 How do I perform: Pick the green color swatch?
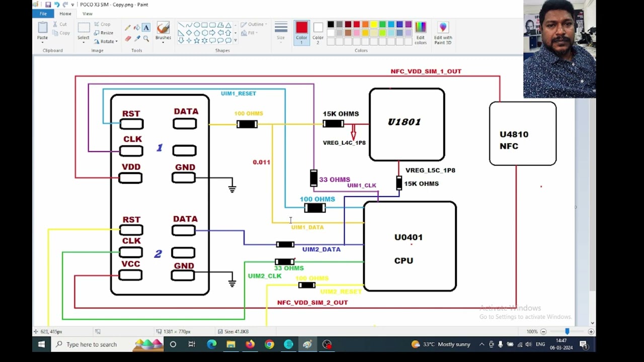click(382, 24)
